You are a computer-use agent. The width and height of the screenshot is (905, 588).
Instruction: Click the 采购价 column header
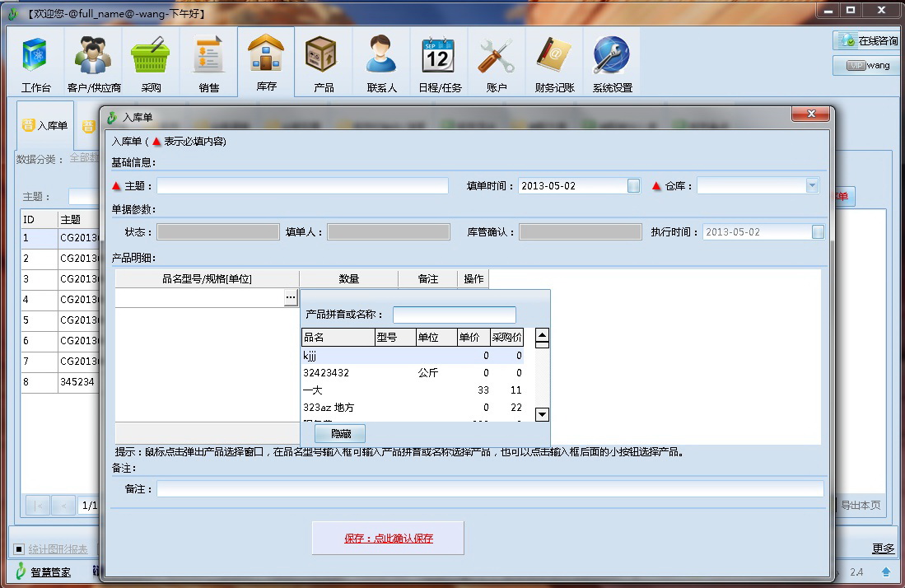[x=507, y=337]
